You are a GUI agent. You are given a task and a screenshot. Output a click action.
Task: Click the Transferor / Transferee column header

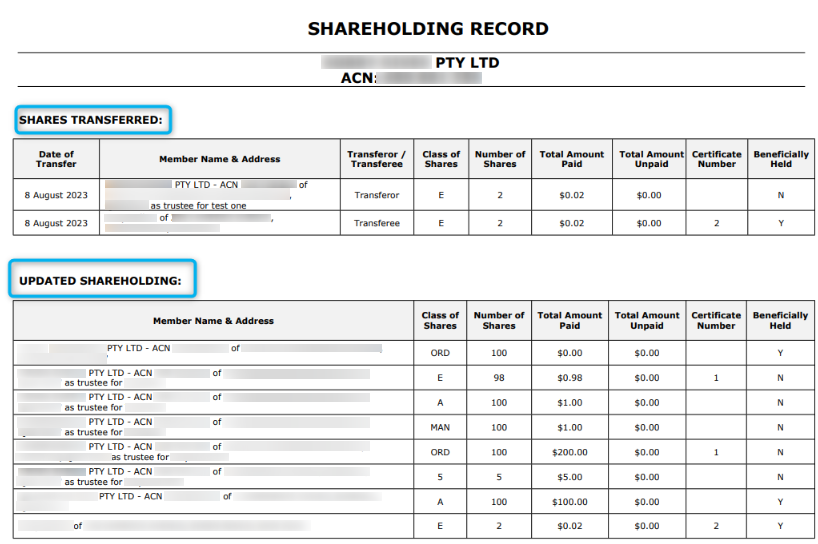pyautogui.click(x=376, y=159)
